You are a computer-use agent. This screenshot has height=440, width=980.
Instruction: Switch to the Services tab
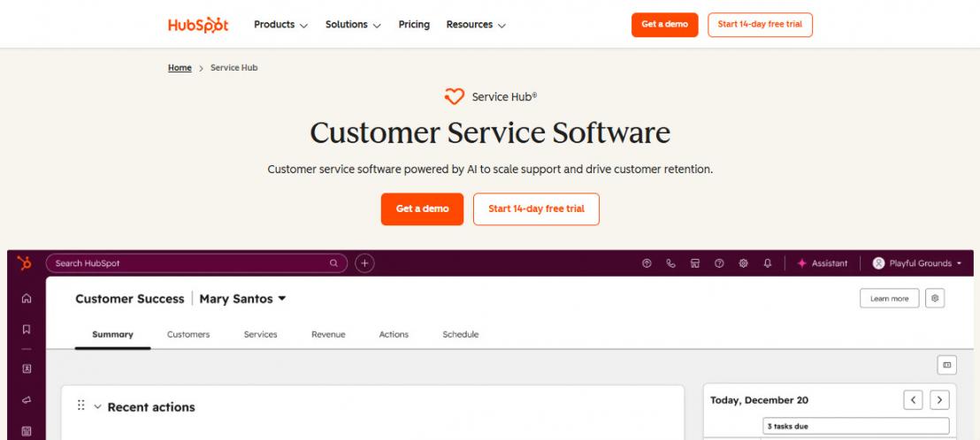tap(261, 335)
